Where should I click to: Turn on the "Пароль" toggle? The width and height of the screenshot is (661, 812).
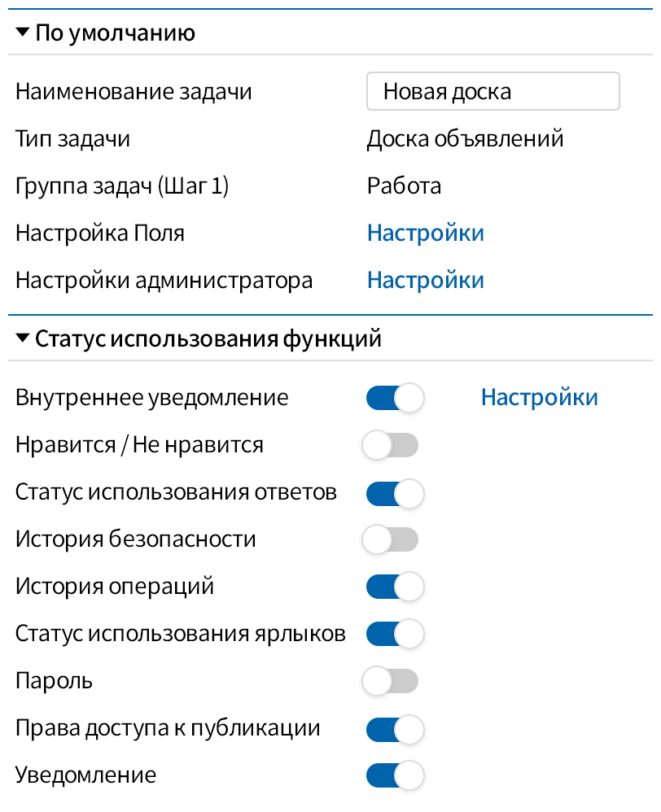coord(391,681)
